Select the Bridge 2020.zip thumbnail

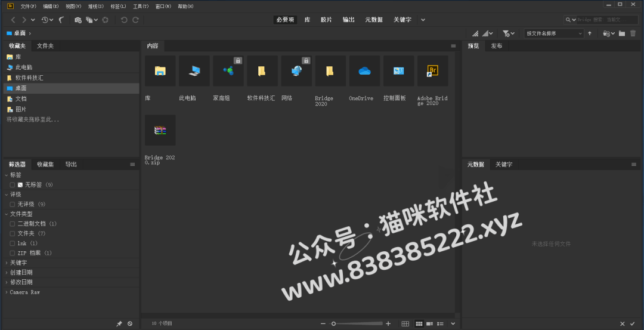point(160,130)
